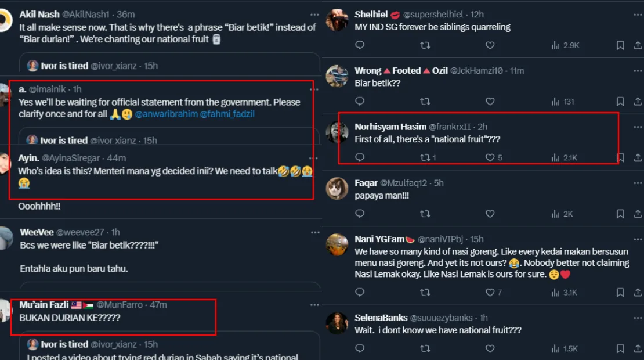The width and height of the screenshot is (644, 360).
Task: Open more options on WeeVee's tweet
Action: tap(314, 232)
